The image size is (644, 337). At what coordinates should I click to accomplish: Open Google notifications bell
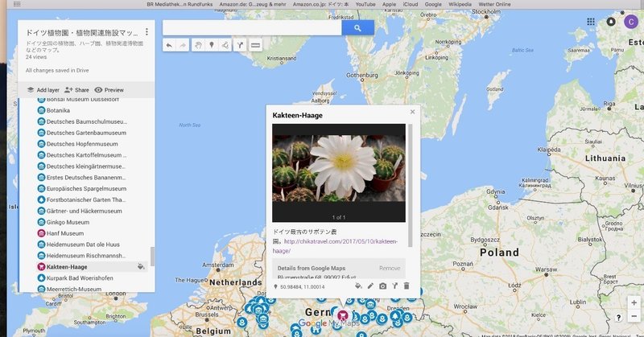pyautogui.click(x=611, y=22)
